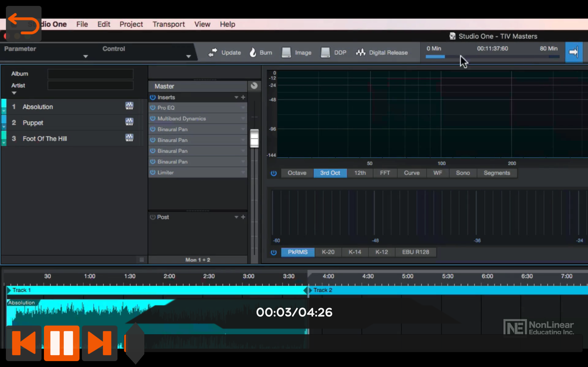Click the Burn disc icon

tap(253, 52)
